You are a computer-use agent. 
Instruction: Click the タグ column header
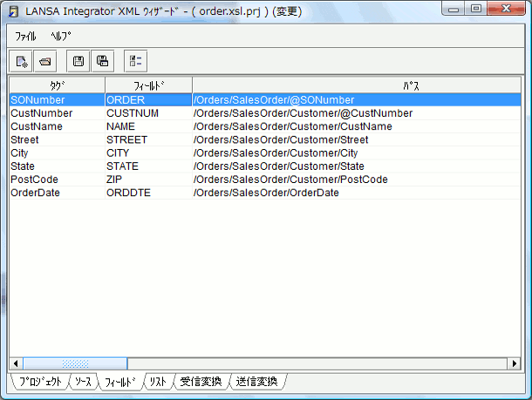(x=57, y=85)
